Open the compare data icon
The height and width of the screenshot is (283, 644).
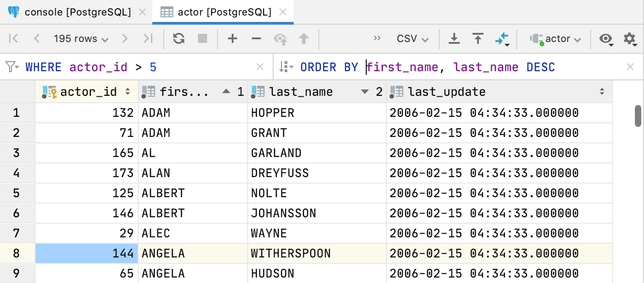(502, 39)
